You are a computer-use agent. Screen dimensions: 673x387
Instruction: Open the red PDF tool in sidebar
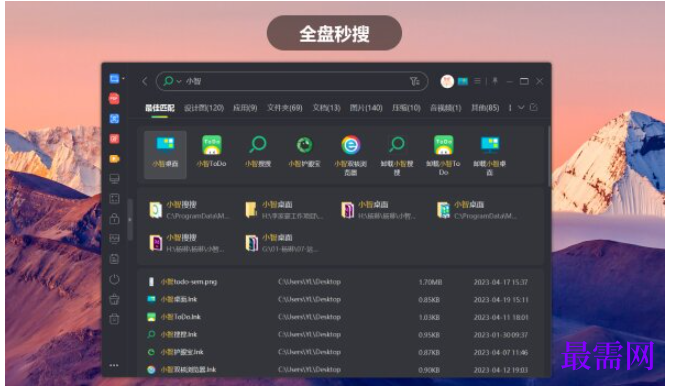(x=114, y=99)
